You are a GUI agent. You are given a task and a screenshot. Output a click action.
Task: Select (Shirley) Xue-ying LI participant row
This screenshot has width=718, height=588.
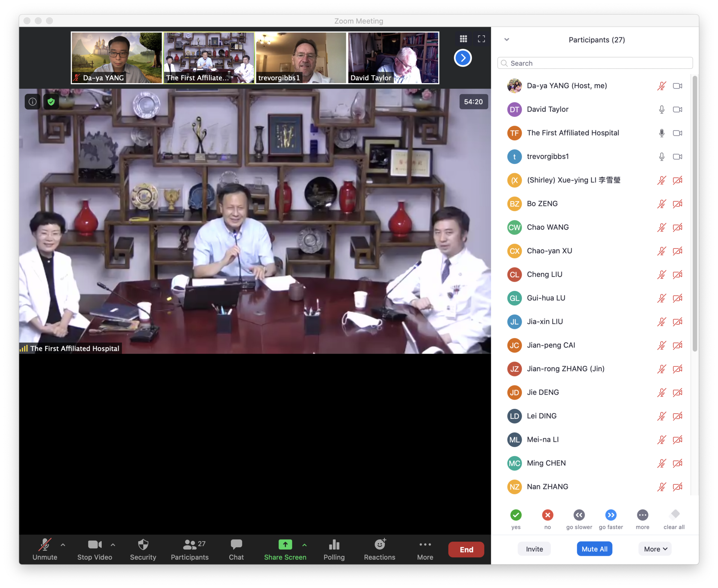pyautogui.click(x=595, y=180)
